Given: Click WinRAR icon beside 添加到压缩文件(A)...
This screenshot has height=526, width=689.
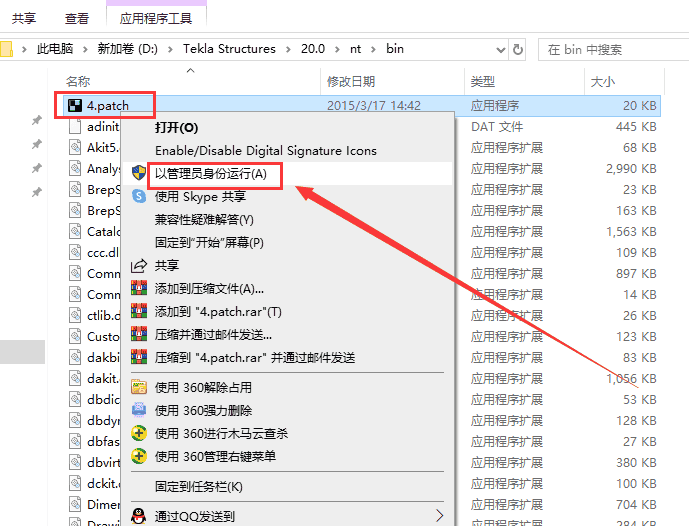Looking at the screenshot, I should [x=139, y=288].
